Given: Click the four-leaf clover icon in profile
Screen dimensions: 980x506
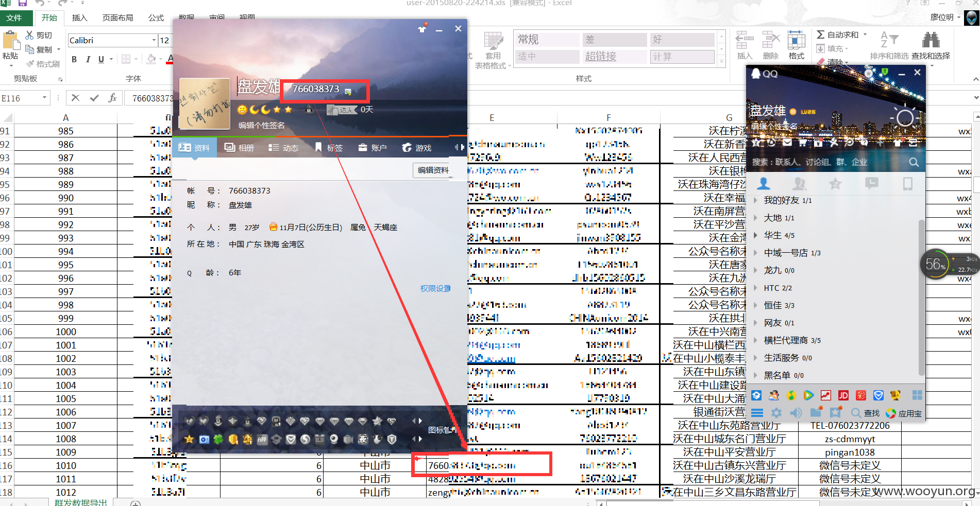Looking at the screenshot, I should coord(218,439).
